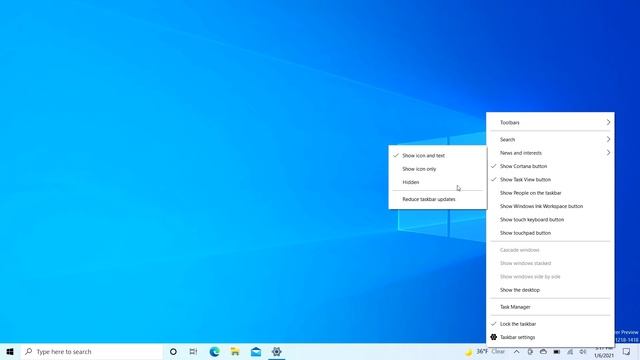Show hidden system tray icons
This screenshot has height=360, width=640.
point(516,351)
